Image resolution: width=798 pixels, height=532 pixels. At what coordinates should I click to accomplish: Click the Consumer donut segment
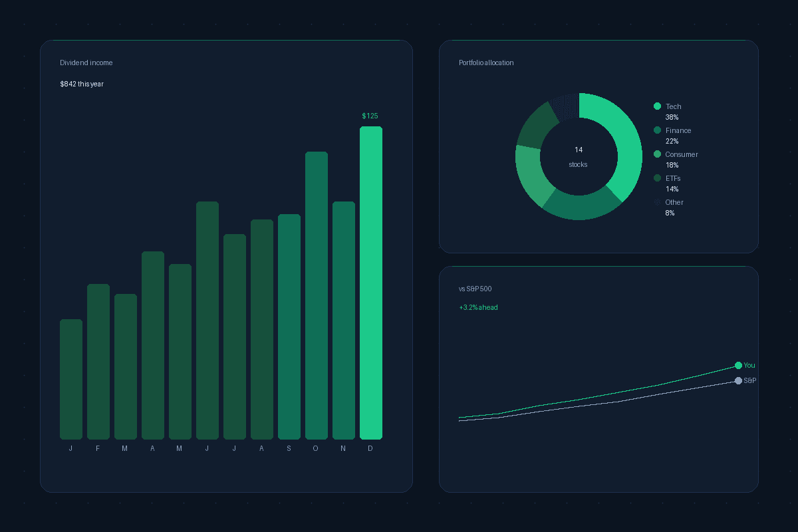[x=530, y=174]
